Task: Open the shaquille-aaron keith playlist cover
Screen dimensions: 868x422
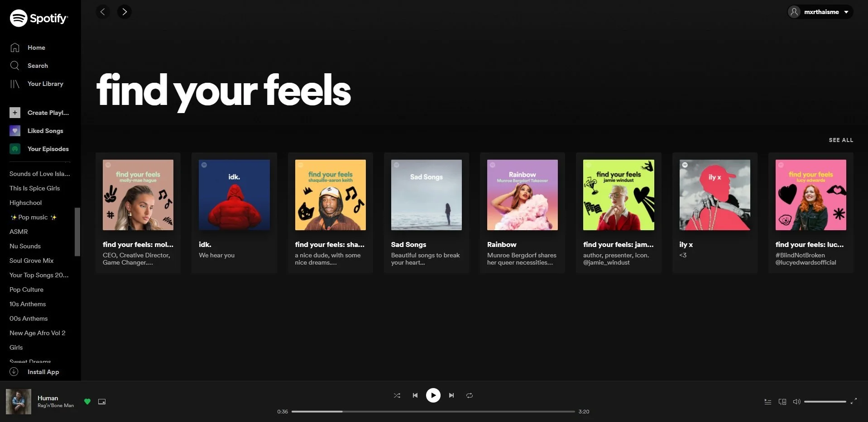Action: [x=331, y=195]
